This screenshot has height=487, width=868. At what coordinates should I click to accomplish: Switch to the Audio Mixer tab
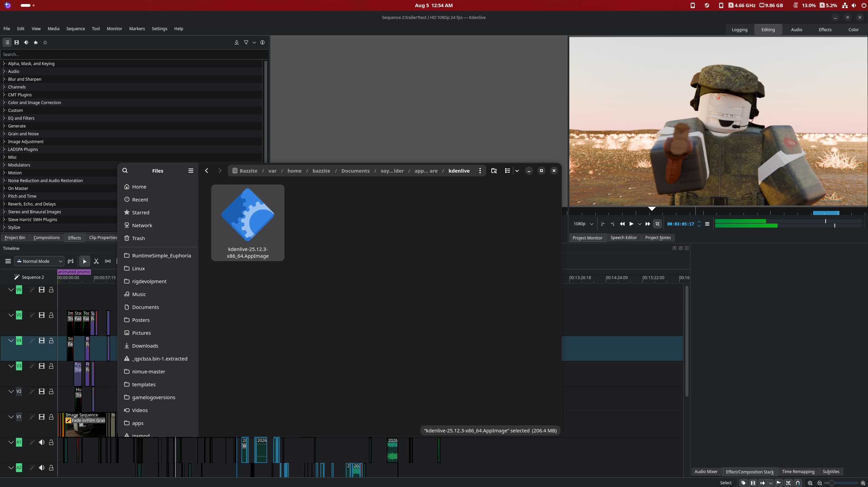(706, 471)
